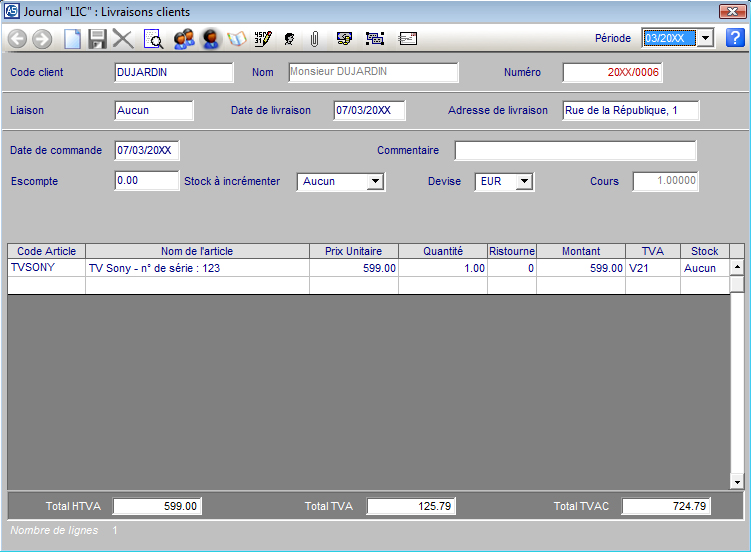The height and width of the screenshot is (552, 751).
Task: Expand the Période dropdown
Action: (x=704, y=38)
